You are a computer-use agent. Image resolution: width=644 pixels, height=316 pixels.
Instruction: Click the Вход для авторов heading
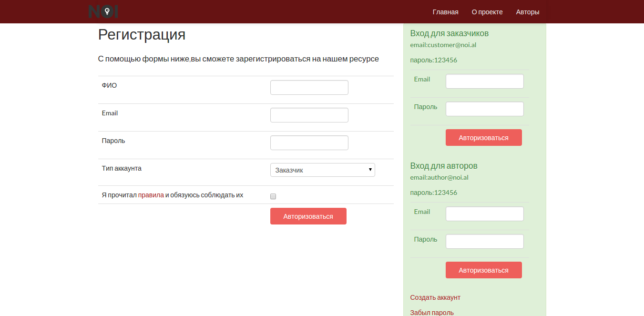click(x=444, y=166)
